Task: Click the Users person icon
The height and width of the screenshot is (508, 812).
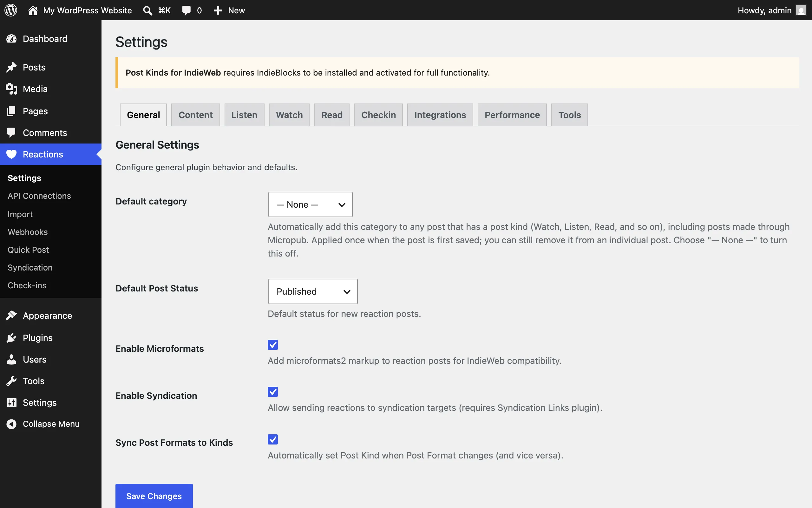Action: tap(11, 359)
